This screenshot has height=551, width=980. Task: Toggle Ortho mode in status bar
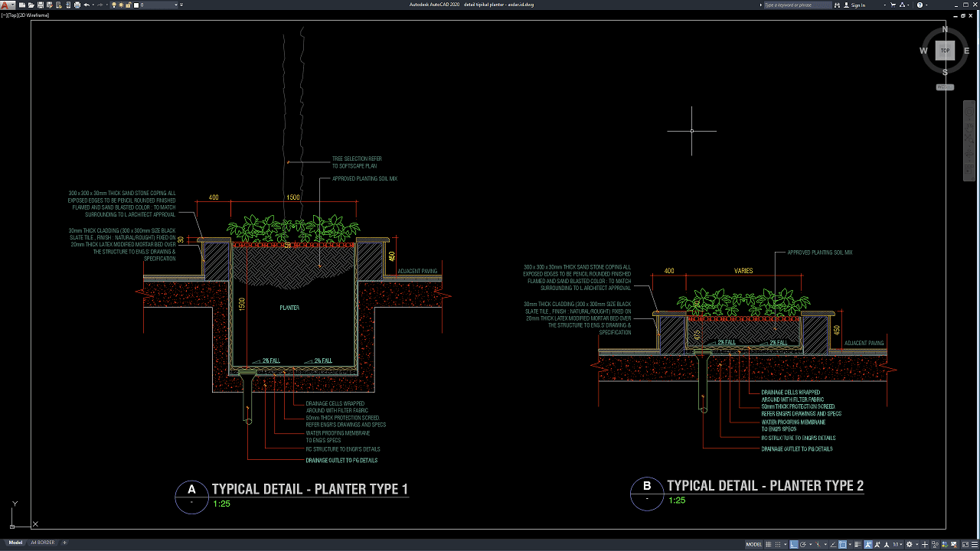pos(794,544)
